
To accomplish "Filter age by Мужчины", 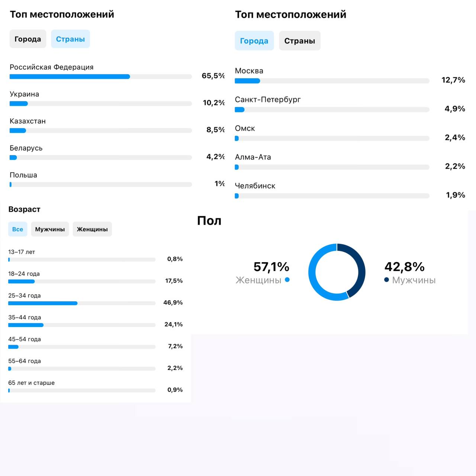I will click(50, 229).
